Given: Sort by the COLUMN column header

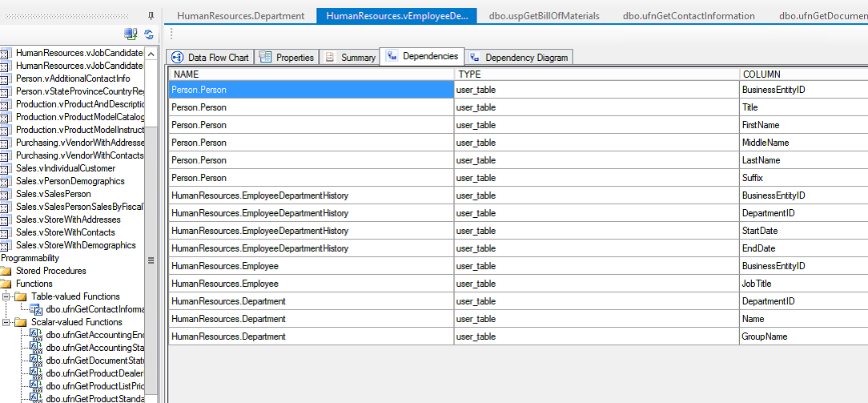Looking at the screenshot, I should tap(804, 75).
